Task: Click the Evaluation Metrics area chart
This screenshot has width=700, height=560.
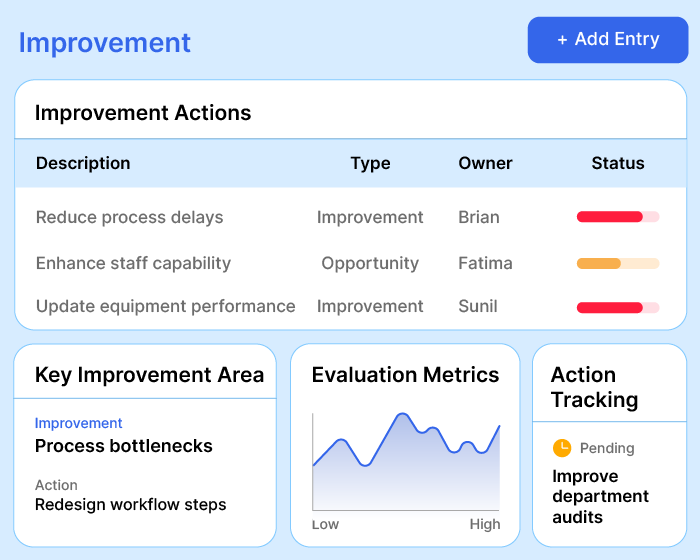Action: pyautogui.click(x=406, y=465)
